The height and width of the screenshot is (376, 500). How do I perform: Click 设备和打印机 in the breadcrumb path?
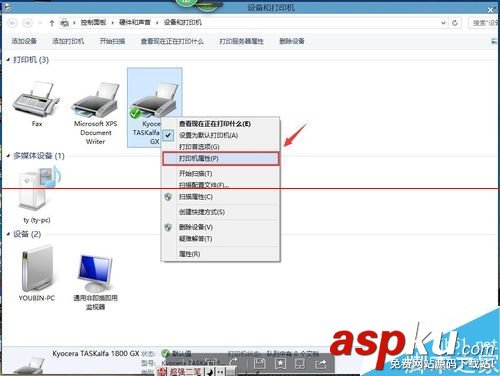coord(183,23)
